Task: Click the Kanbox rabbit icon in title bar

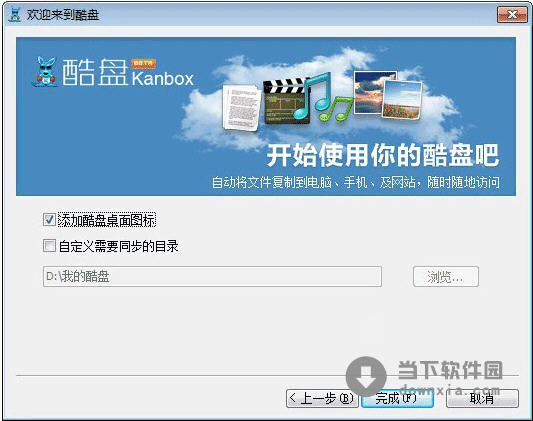Action: point(14,15)
